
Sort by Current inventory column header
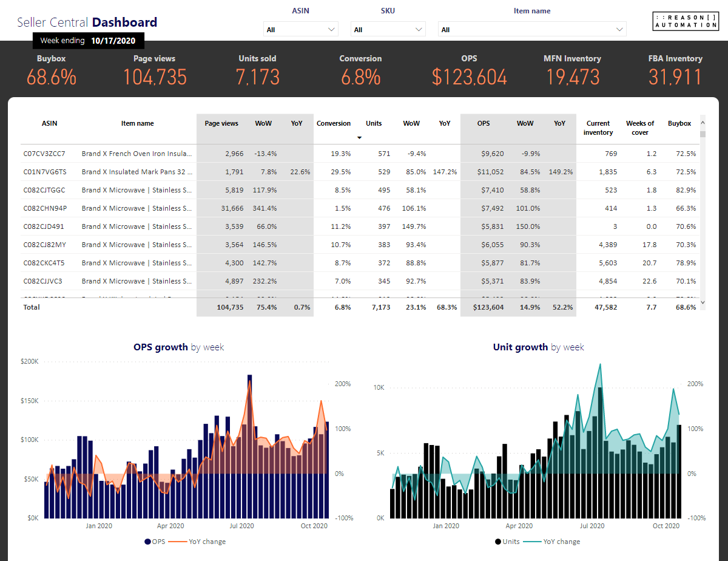coord(598,127)
